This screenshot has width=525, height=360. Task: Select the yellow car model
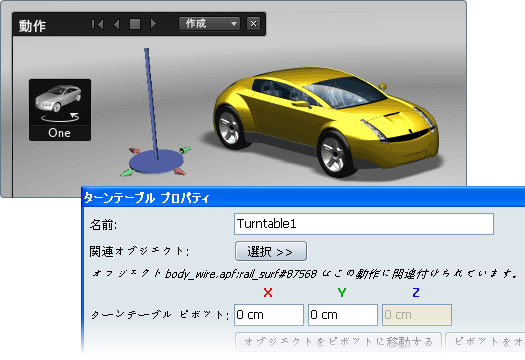326,121
